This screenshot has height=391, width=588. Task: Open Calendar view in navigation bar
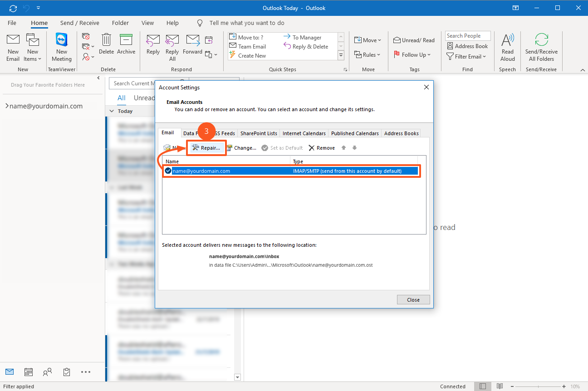tap(28, 372)
